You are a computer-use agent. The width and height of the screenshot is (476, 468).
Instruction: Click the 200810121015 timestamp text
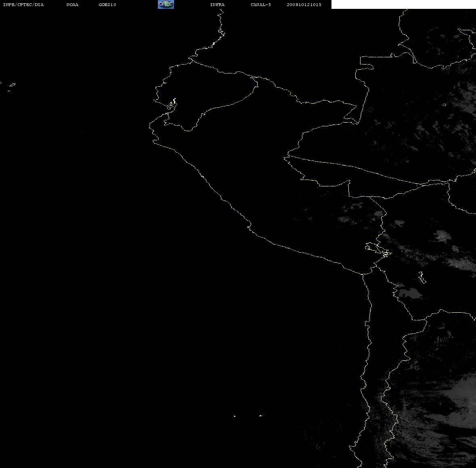(304, 4)
